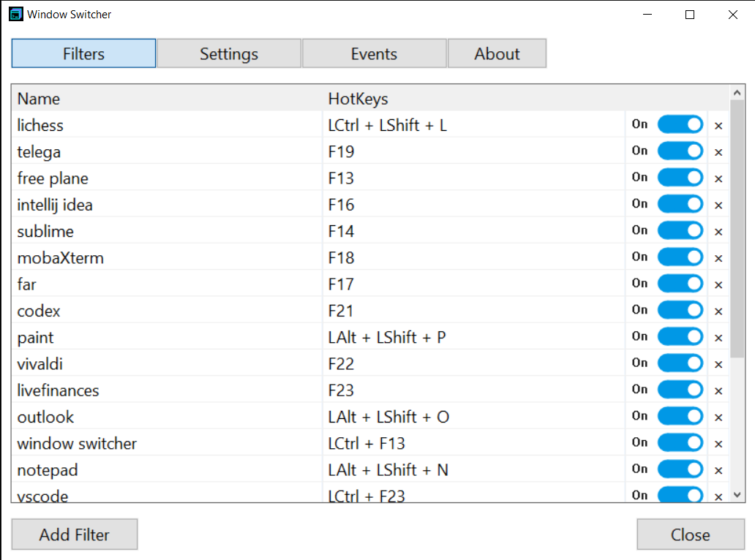Screen dimensions: 755x560
Task: Remove the mobaXterm filter using x
Action: point(718,258)
